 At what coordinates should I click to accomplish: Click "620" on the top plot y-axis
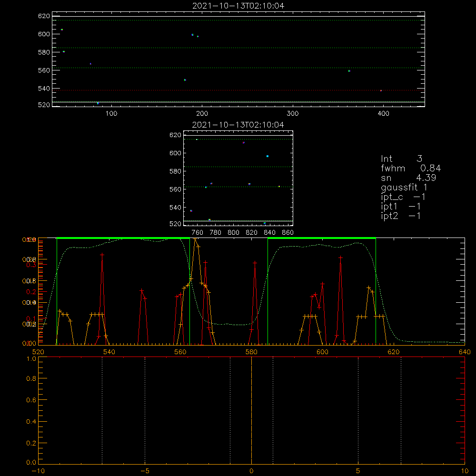click(44, 16)
